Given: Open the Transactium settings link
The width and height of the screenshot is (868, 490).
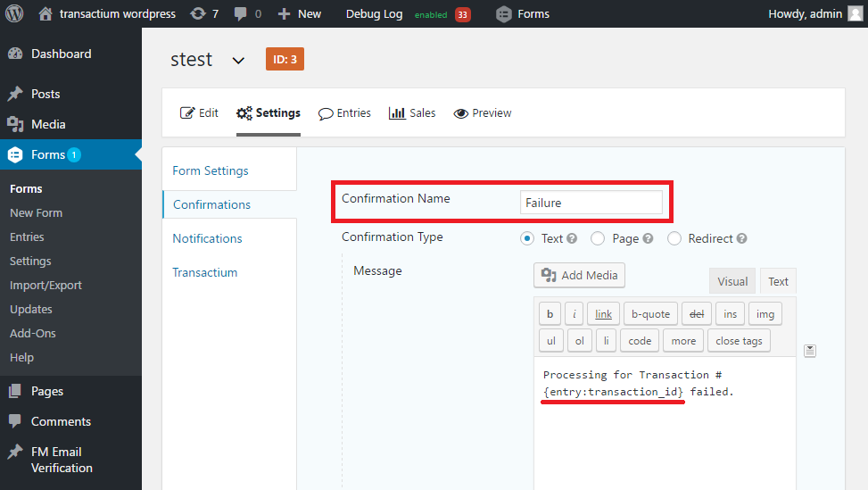Looking at the screenshot, I should pos(205,272).
